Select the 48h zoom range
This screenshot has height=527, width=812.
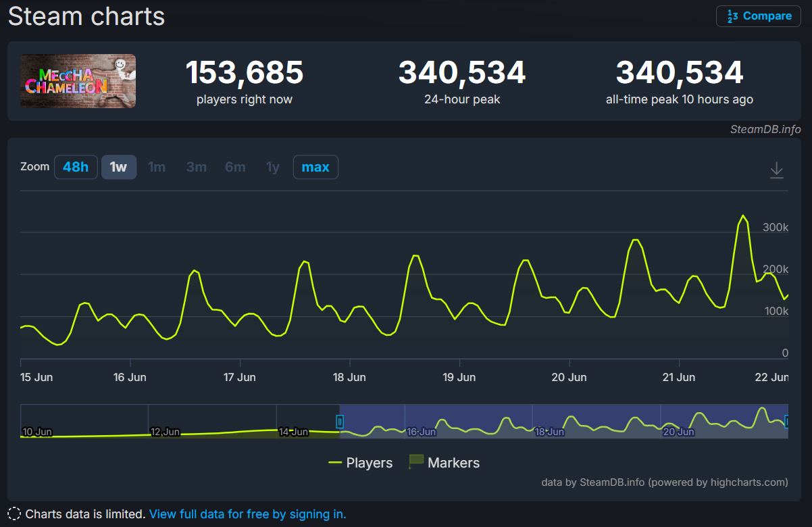(76, 167)
